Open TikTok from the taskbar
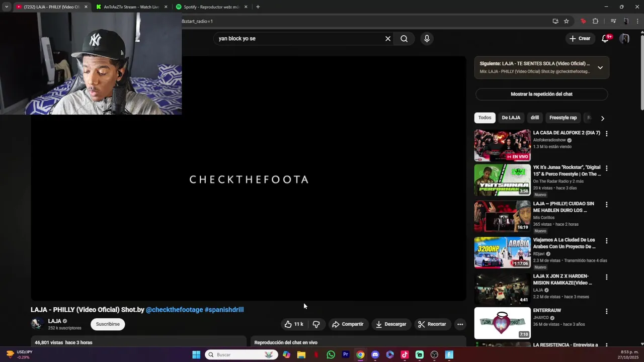 coord(405,354)
